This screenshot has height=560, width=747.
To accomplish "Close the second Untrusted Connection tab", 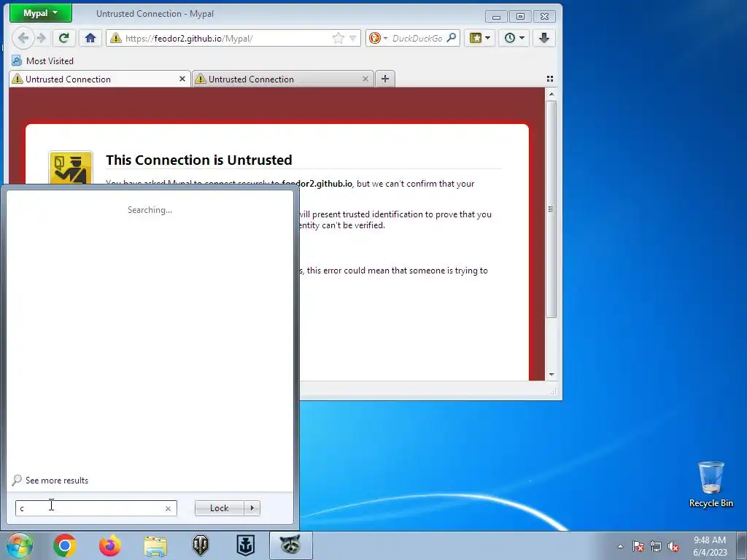I will [365, 79].
